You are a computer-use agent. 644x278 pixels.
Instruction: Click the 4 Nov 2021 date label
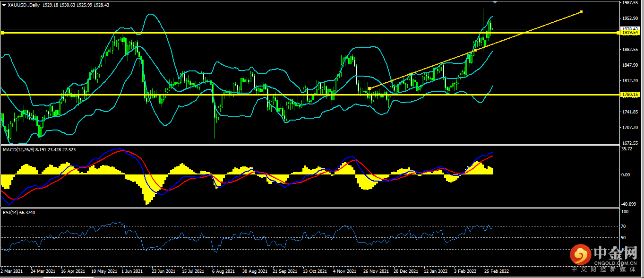(344, 271)
